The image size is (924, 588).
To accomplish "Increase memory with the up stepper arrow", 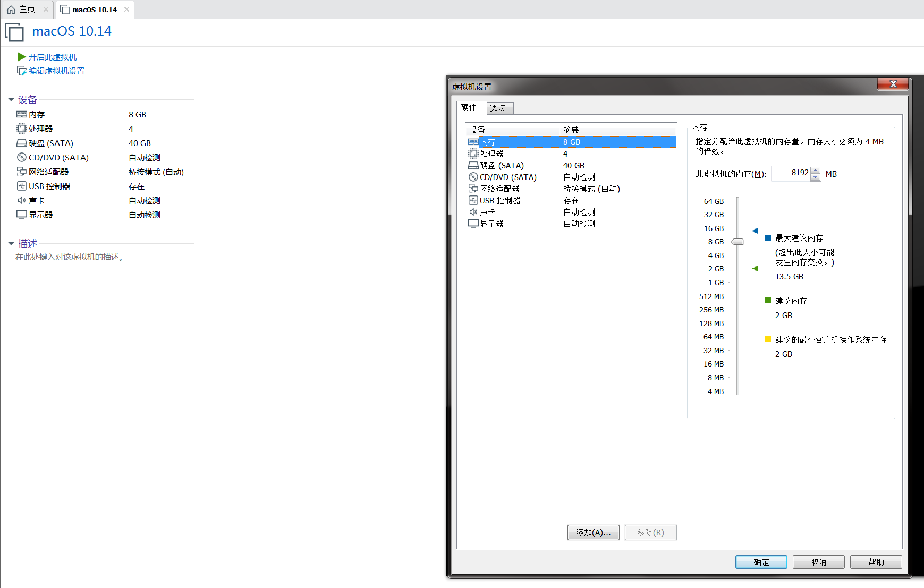I will pyautogui.click(x=816, y=170).
